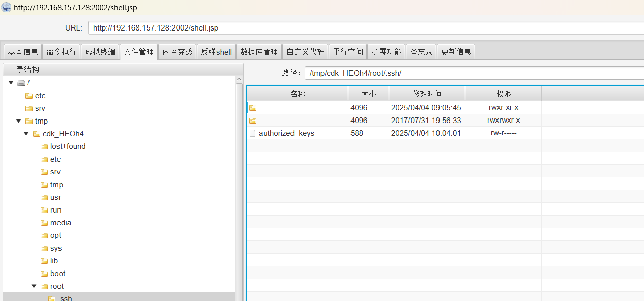
Task: Collapse the root folder arrow in tree
Action: pyautogui.click(x=34, y=286)
